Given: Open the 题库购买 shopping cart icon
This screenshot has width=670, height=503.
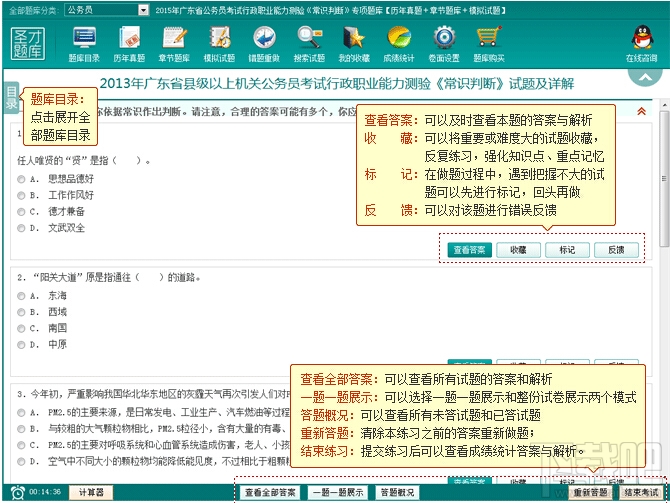Looking at the screenshot, I should click(x=489, y=44).
